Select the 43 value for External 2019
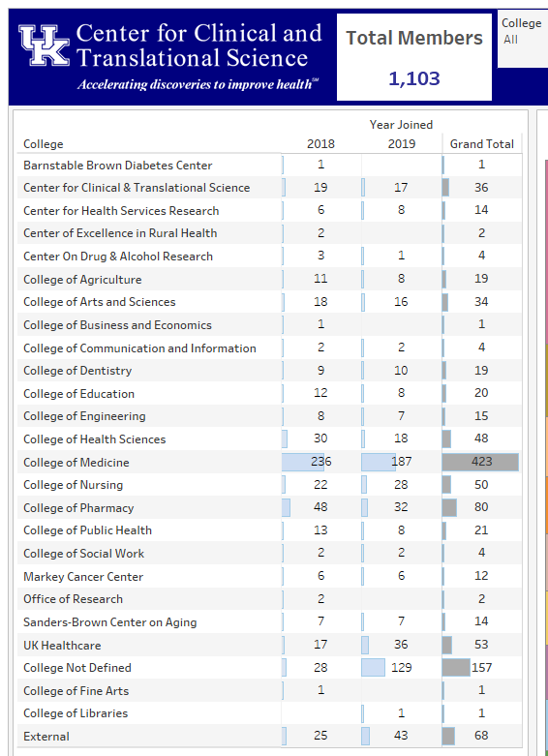The width and height of the screenshot is (548, 756). pos(401,736)
